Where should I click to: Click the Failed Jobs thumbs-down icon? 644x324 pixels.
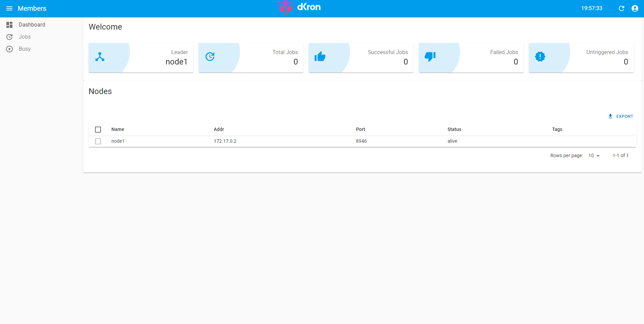pos(430,57)
